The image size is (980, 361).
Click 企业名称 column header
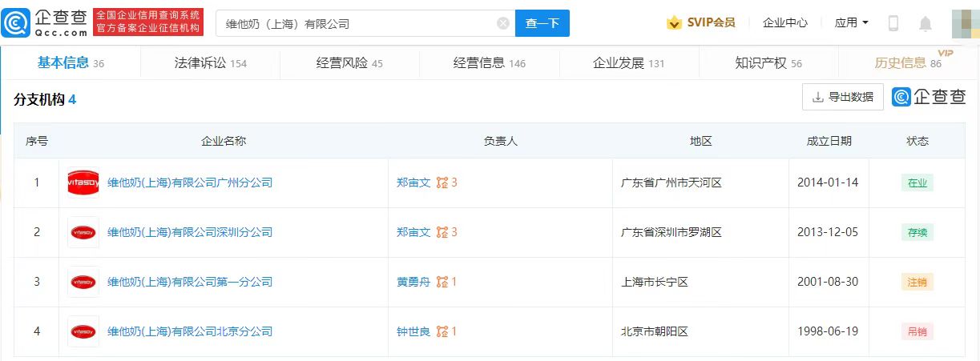[224, 141]
